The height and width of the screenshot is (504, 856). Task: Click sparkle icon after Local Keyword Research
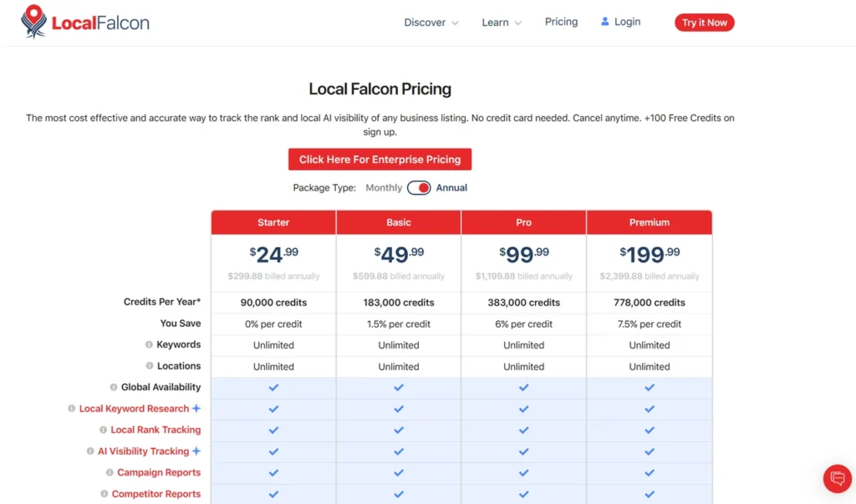(196, 408)
